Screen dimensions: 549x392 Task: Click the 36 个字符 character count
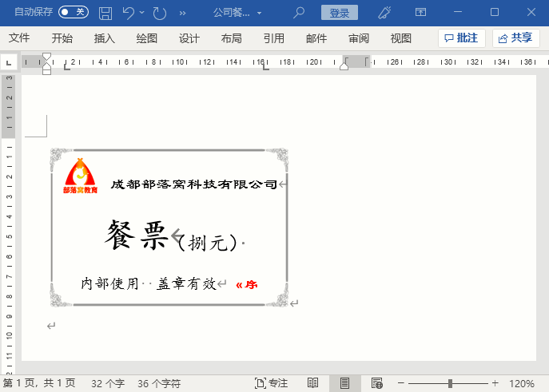[x=159, y=383]
